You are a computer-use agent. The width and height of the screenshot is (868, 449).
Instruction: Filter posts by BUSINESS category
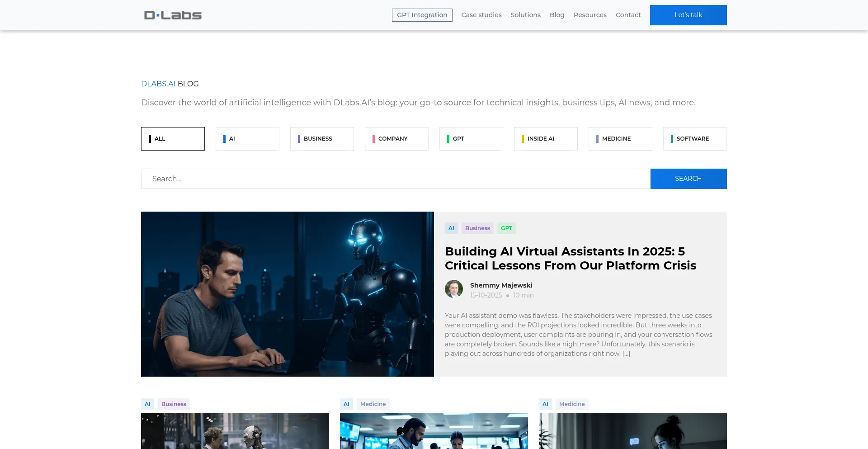click(x=322, y=139)
